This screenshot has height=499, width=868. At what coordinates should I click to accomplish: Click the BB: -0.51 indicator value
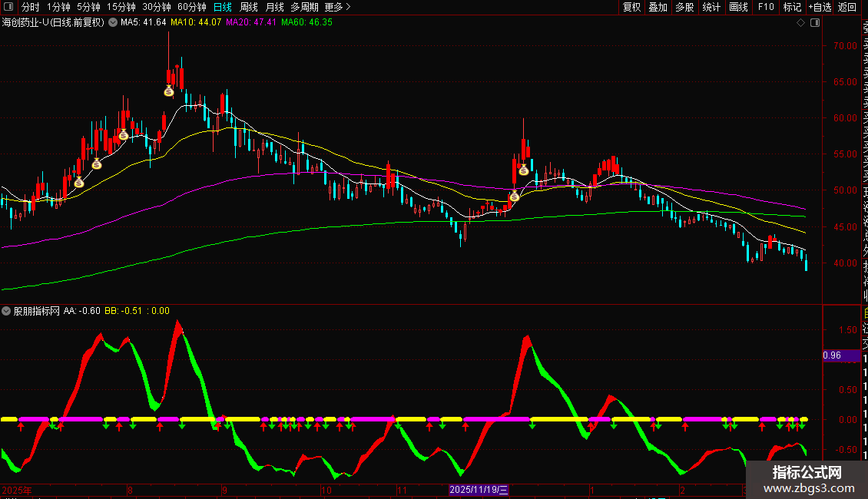(x=124, y=311)
